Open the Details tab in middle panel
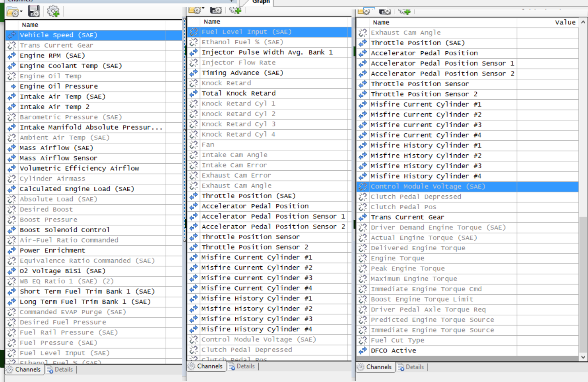Screen dimensions: 588x382 242,366
